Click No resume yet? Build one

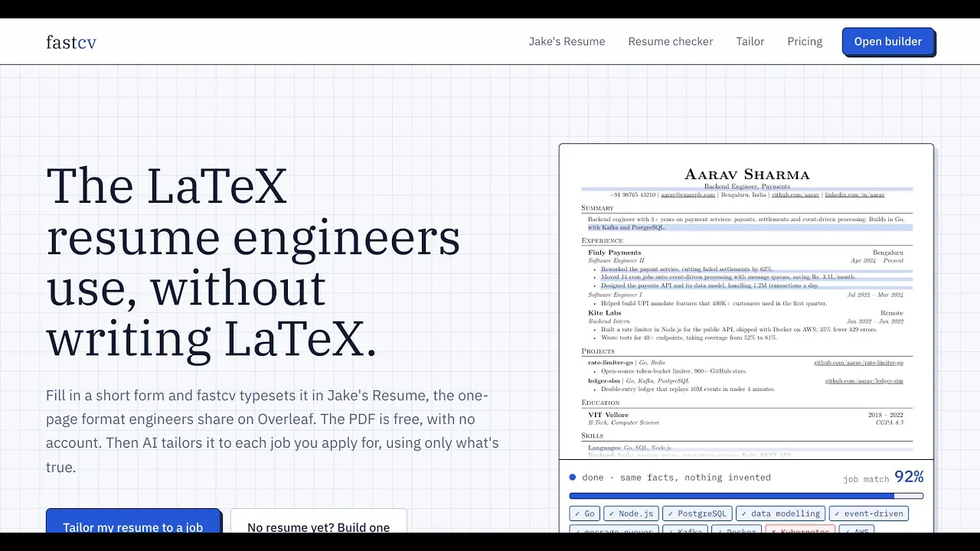point(318,521)
